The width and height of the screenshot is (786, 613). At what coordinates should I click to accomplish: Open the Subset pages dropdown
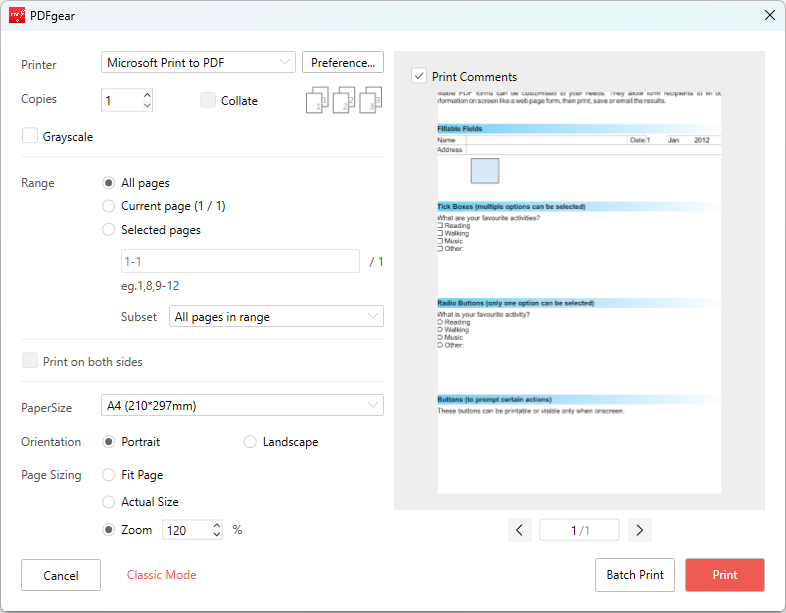pyautogui.click(x=276, y=317)
